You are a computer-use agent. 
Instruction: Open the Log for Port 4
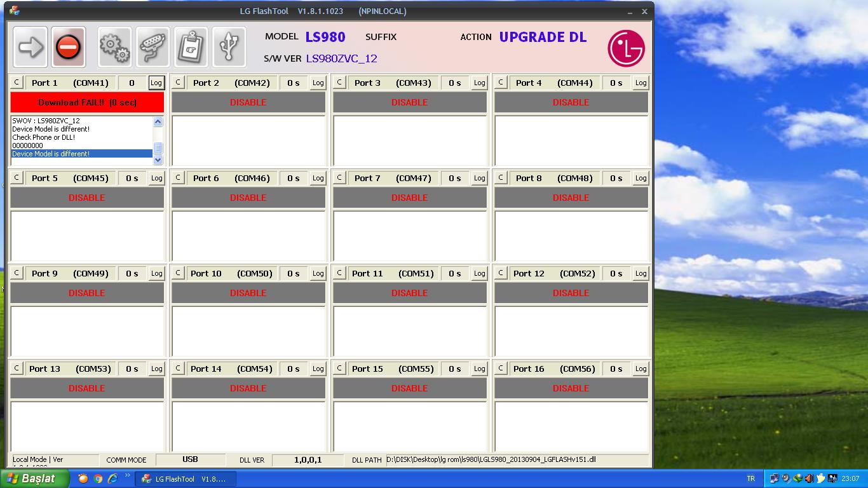coord(641,83)
